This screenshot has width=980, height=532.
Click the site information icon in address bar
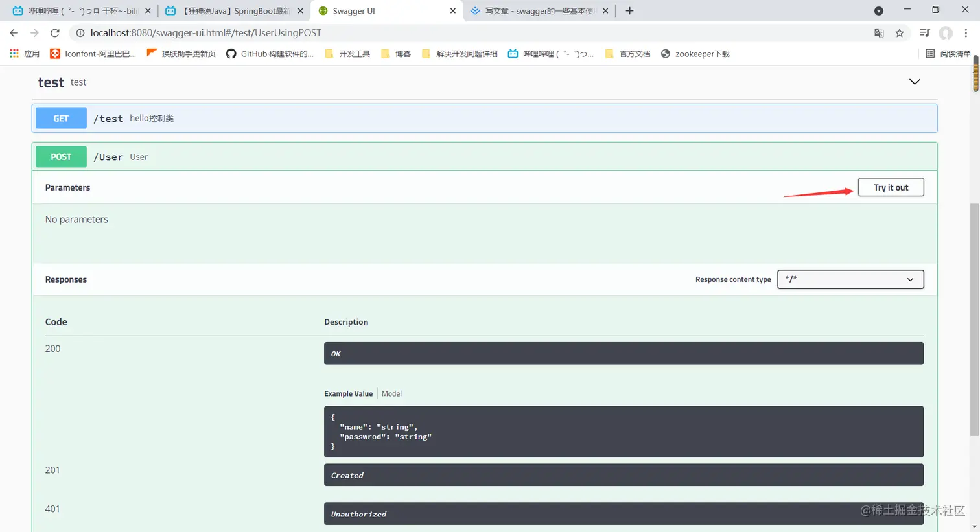[80, 33]
